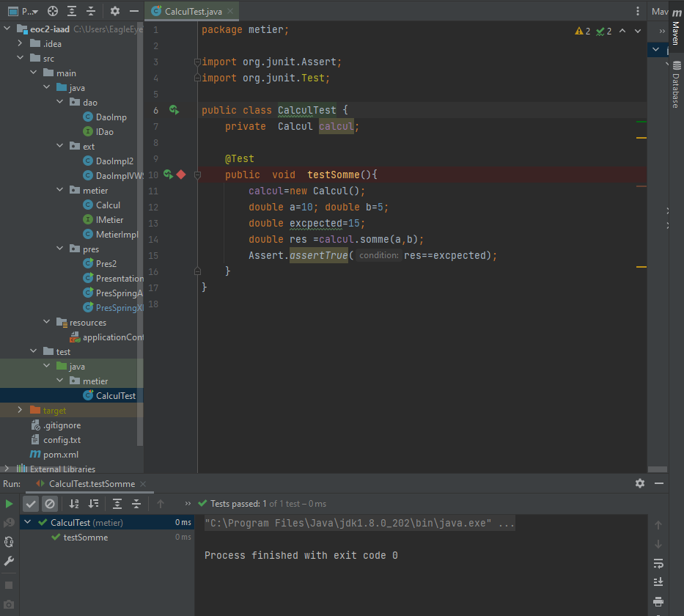
Task: Expand the target folder
Action: [x=21, y=410]
